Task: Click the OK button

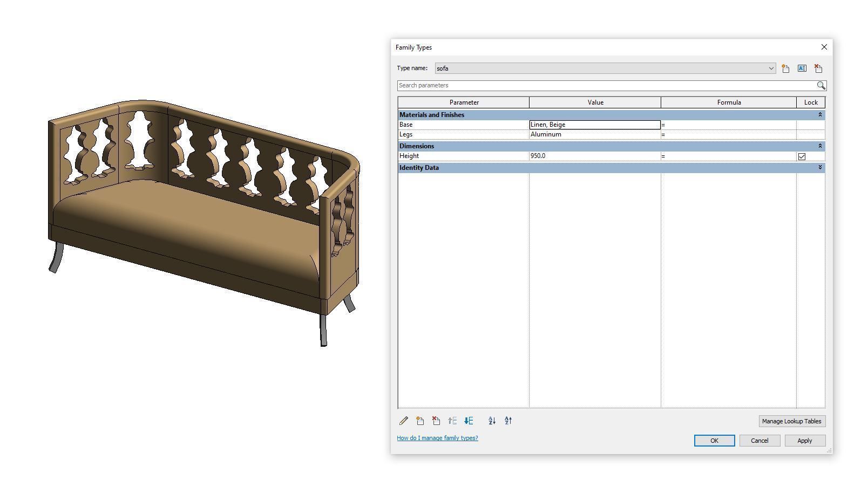Action: pyautogui.click(x=714, y=440)
